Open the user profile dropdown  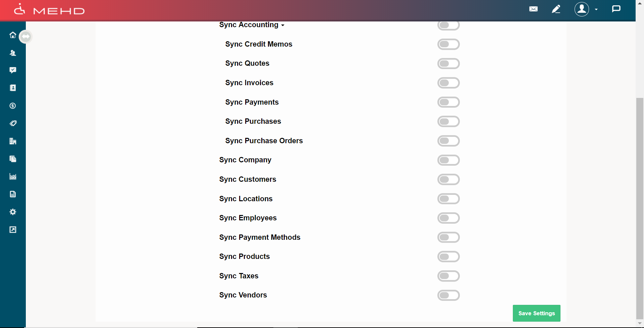pos(586,9)
